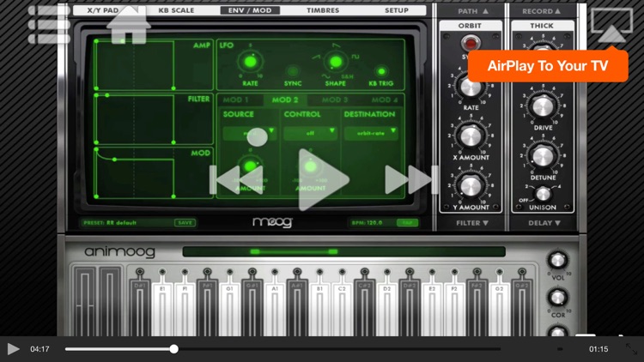Adjust the LFO SHAPE knob
The width and height of the screenshot is (644, 362).
point(336,62)
